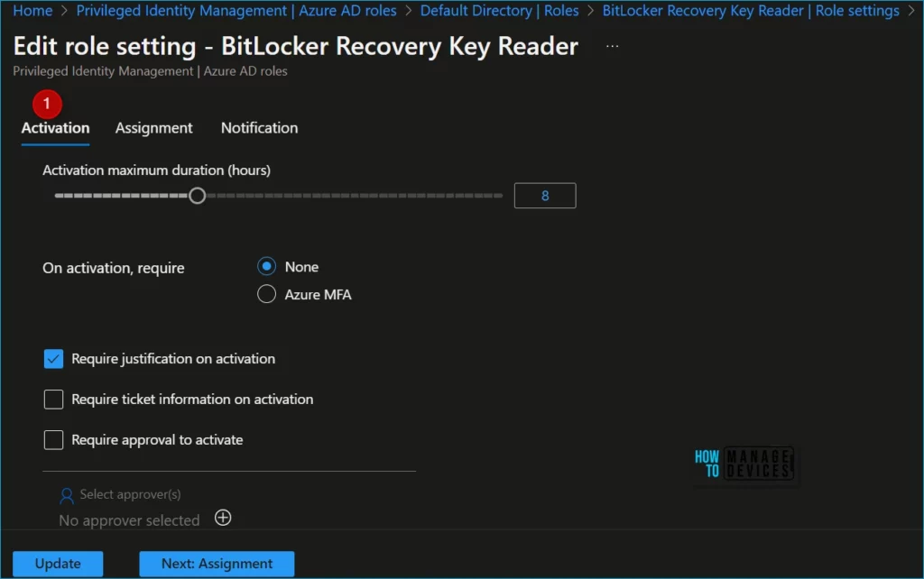924x579 pixels.
Task: Go to Home breadcrumb link
Action: tap(32, 11)
